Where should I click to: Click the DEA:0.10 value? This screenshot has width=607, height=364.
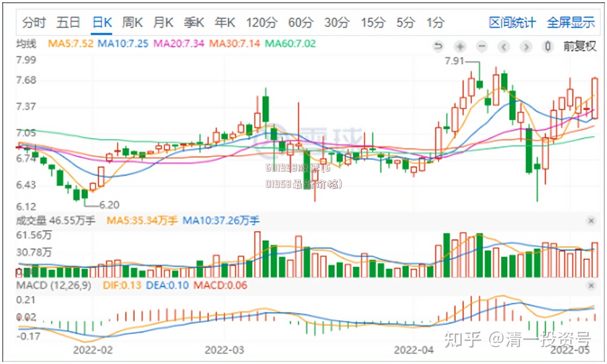pyautogui.click(x=167, y=285)
